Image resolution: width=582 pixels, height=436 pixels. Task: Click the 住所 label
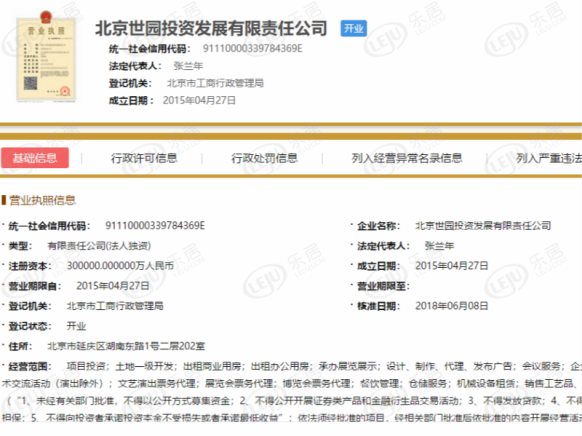click(20, 346)
